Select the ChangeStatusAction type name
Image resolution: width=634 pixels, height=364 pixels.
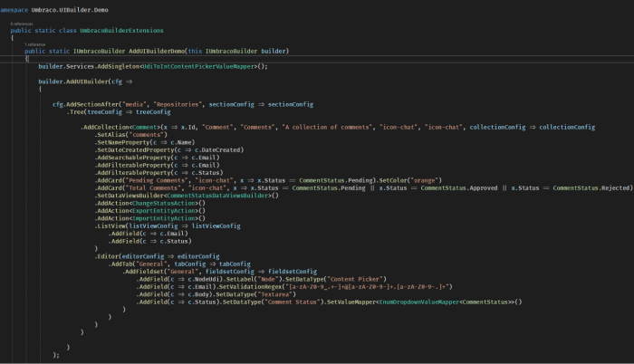point(166,203)
